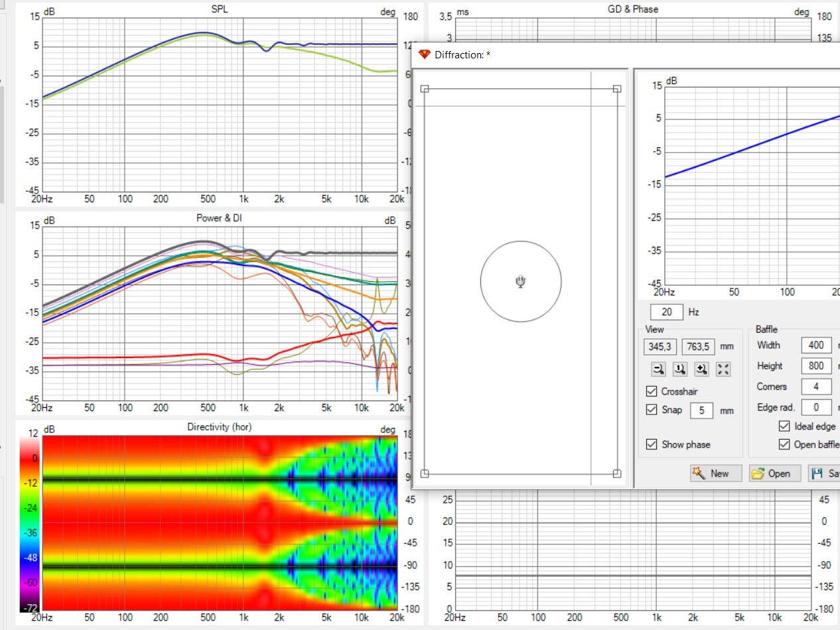Click the Y coordinate box showing 763,5
Image resolution: width=840 pixels, height=630 pixels.
(x=698, y=346)
